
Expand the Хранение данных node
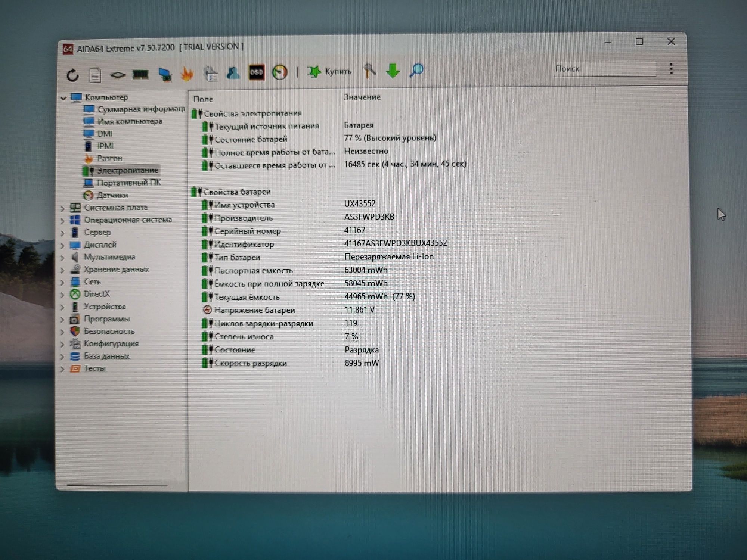62,270
